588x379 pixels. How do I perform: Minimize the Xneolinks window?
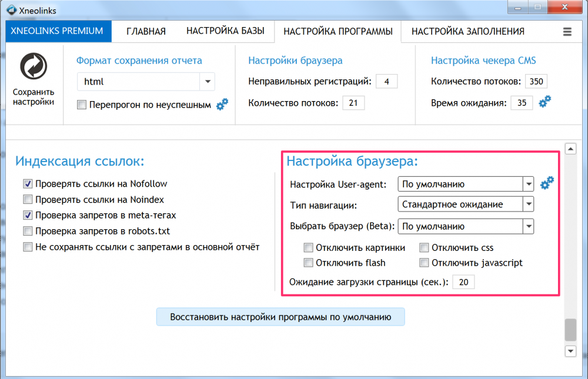(x=518, y=7)
